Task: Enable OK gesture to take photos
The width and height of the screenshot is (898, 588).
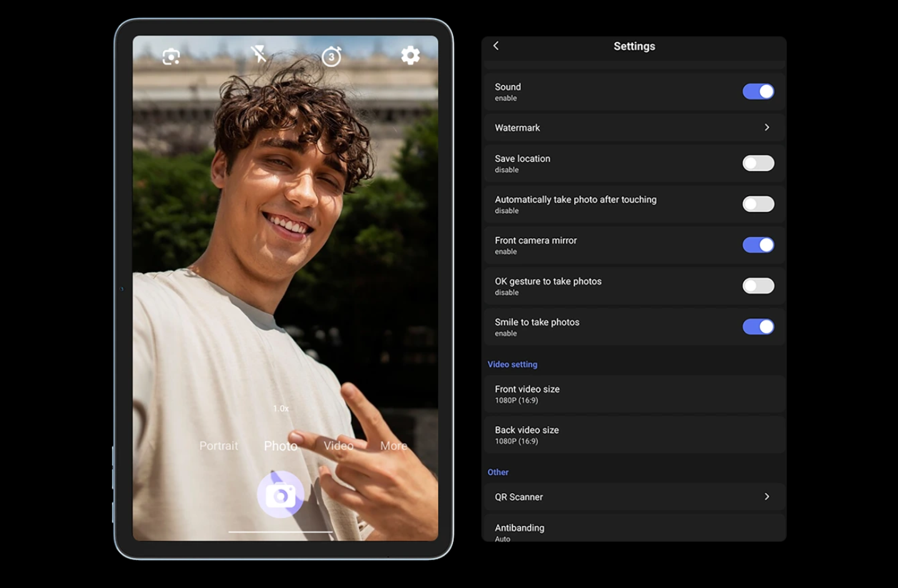Action: 757,286
